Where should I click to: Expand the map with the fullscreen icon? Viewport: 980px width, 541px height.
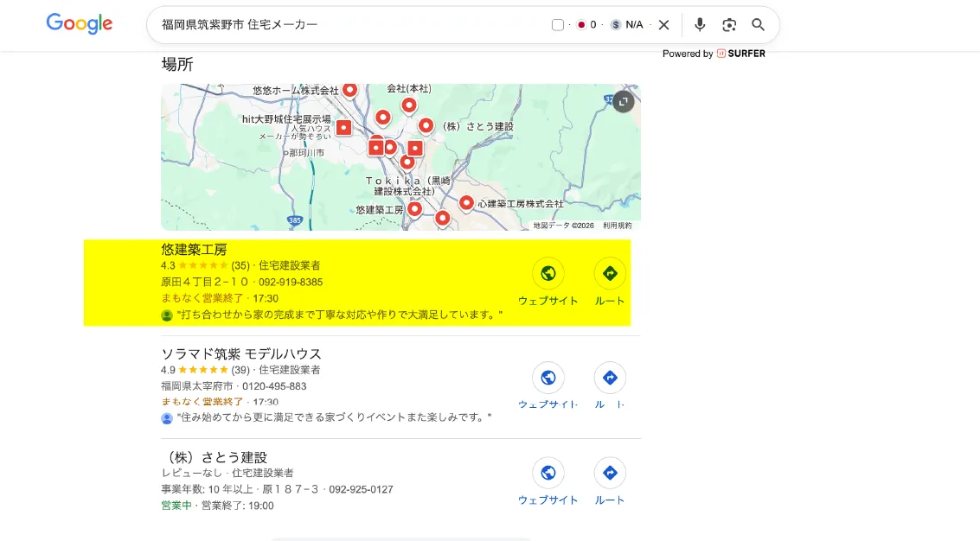point(623,101)
